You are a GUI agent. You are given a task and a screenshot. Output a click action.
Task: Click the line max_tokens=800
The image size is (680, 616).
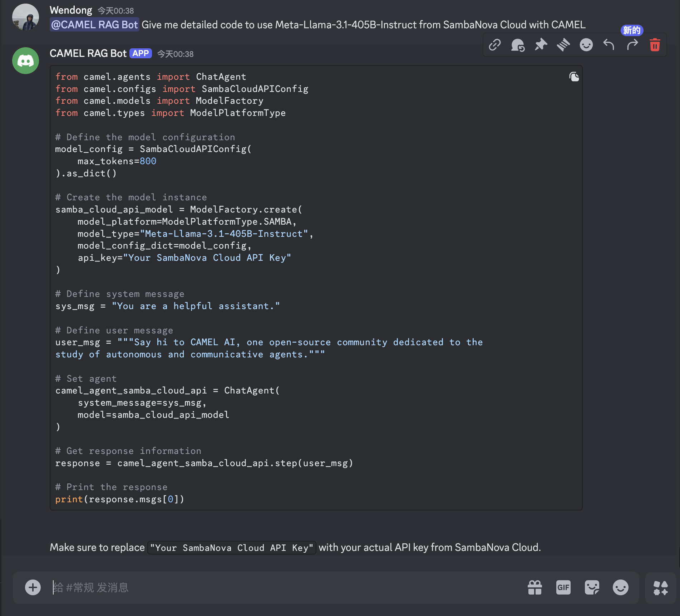pos(117,161)
